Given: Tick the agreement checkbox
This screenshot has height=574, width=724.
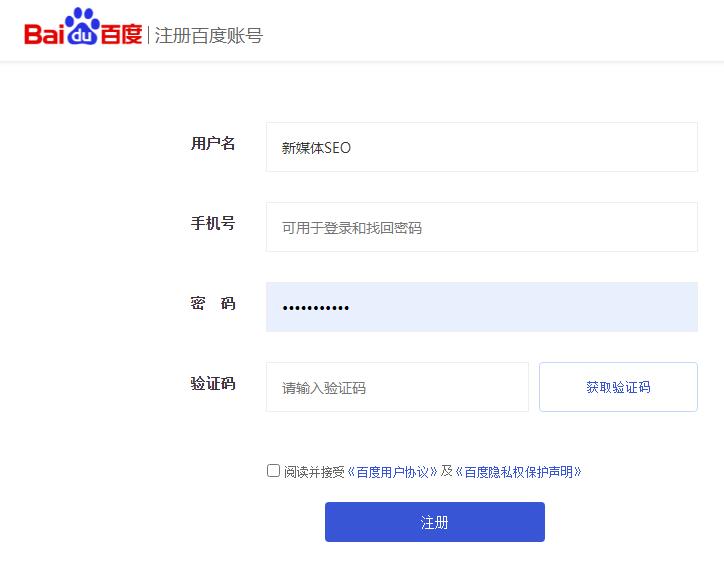Looking at the screenshot, I should coord(274,471).
